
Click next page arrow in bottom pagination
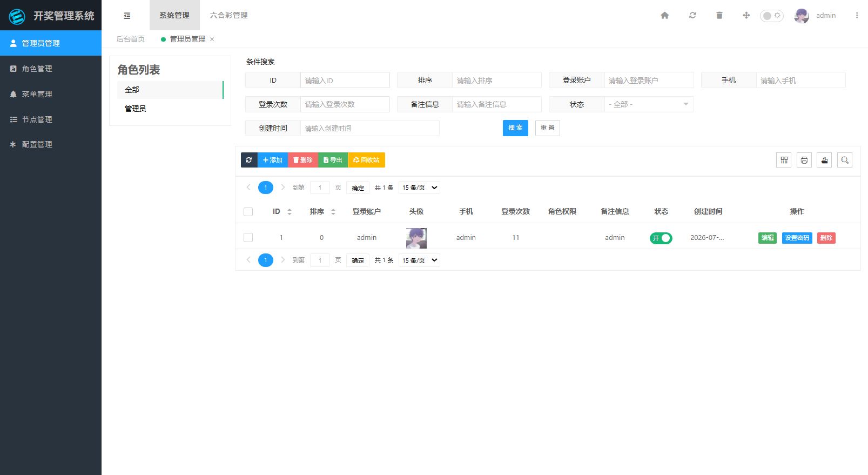[x=282, y=260]
